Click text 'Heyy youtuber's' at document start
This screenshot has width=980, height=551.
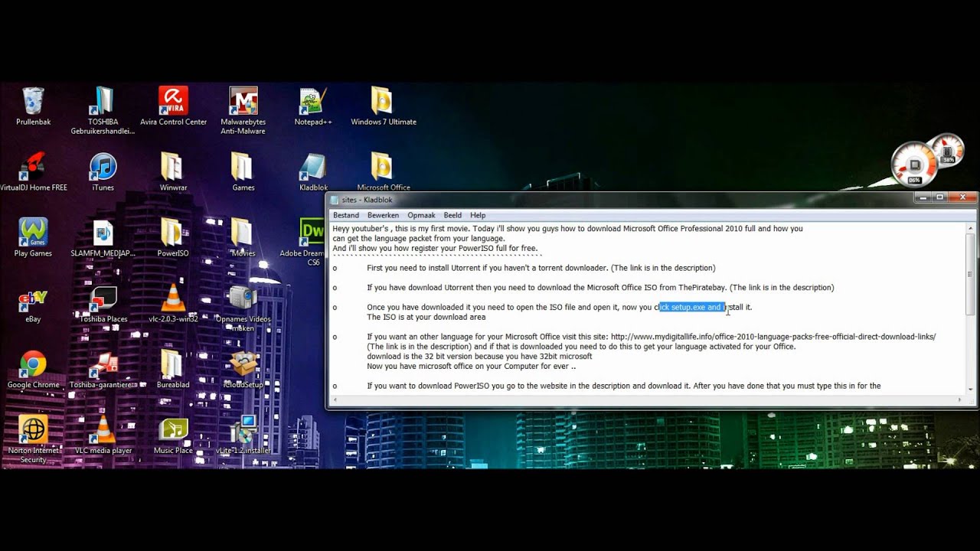click(x=361, y=229)
